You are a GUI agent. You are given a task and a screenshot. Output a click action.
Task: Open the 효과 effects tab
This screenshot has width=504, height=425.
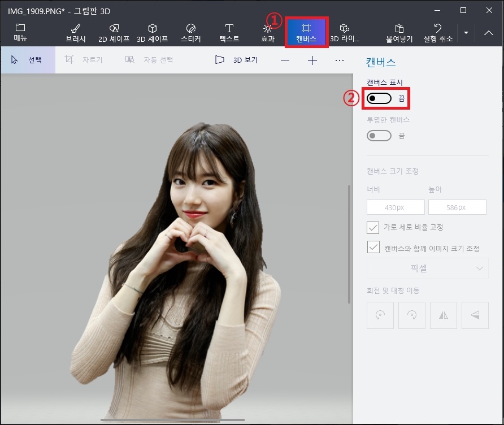click(x=267, y=32)
